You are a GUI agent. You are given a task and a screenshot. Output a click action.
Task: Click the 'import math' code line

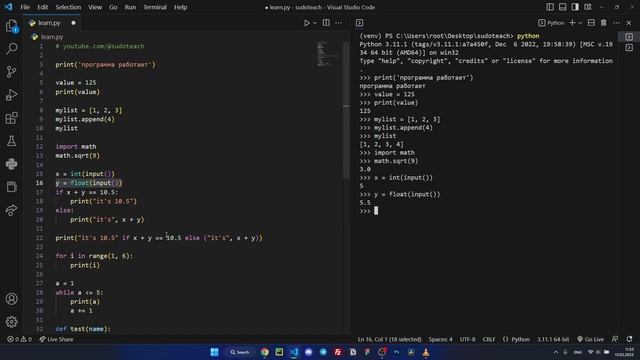[x=76, y=147]
